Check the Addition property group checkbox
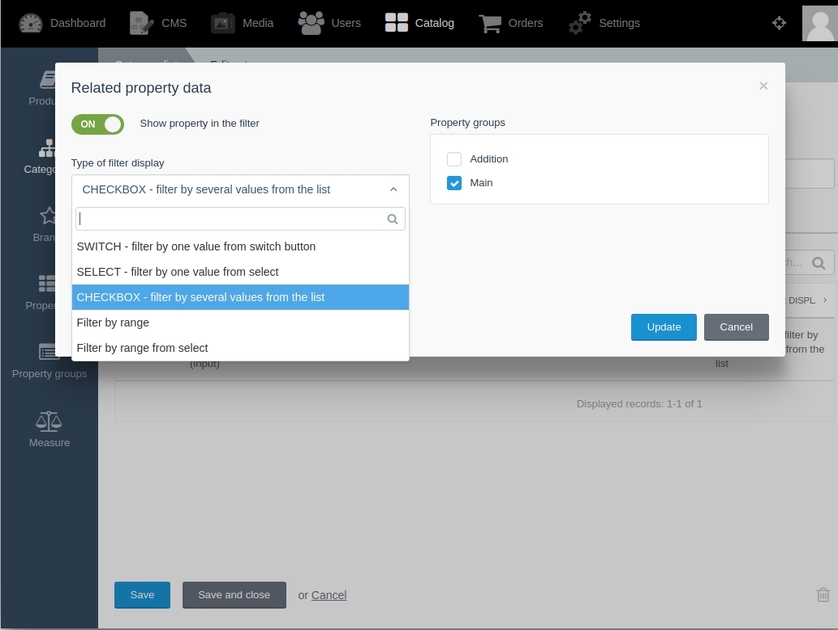838x630 pixels. [454, 159]
